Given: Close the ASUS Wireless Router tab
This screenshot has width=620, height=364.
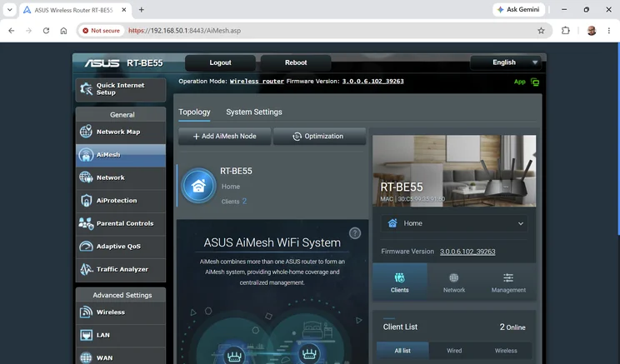Looking at the screenshot, I should pyautogui.click(x=124, y=10).
